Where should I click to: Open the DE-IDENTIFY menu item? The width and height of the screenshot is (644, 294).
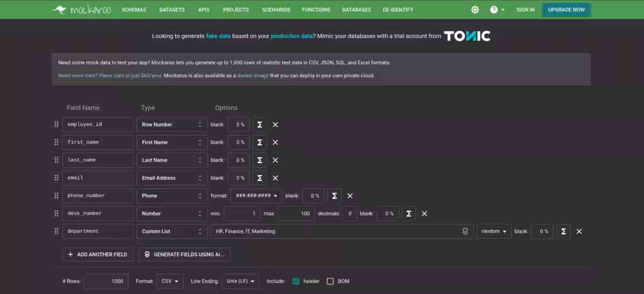[x=398, y=10]
